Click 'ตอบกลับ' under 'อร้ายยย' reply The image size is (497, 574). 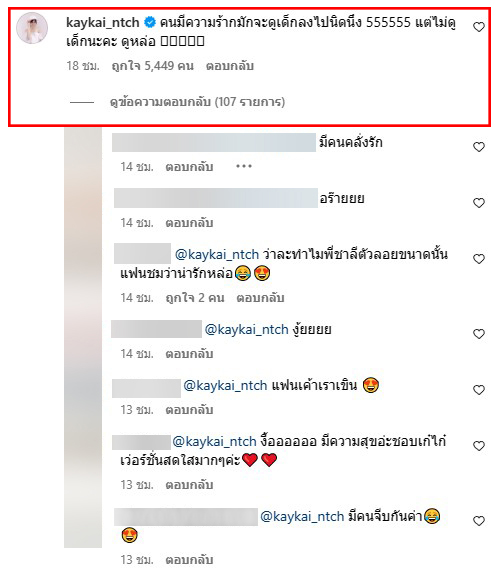pyautogui.click(x=189, y=223)
